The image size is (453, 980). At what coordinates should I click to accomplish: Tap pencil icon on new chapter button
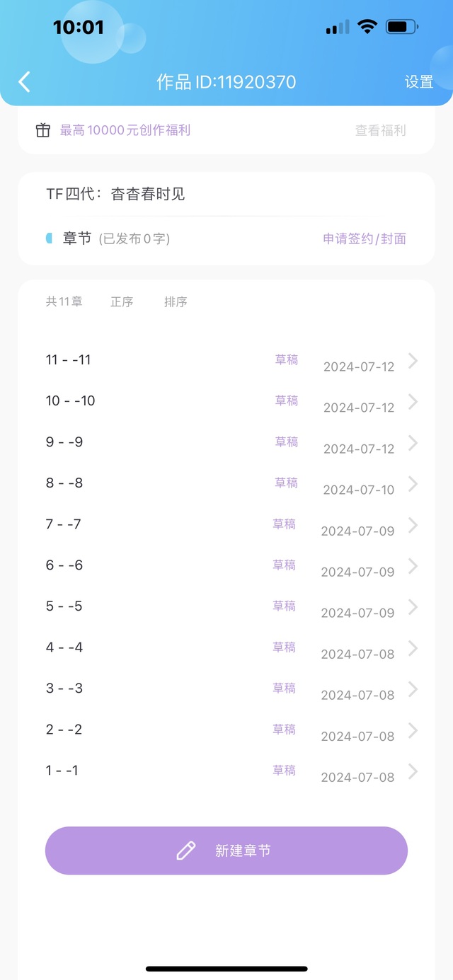186,851
